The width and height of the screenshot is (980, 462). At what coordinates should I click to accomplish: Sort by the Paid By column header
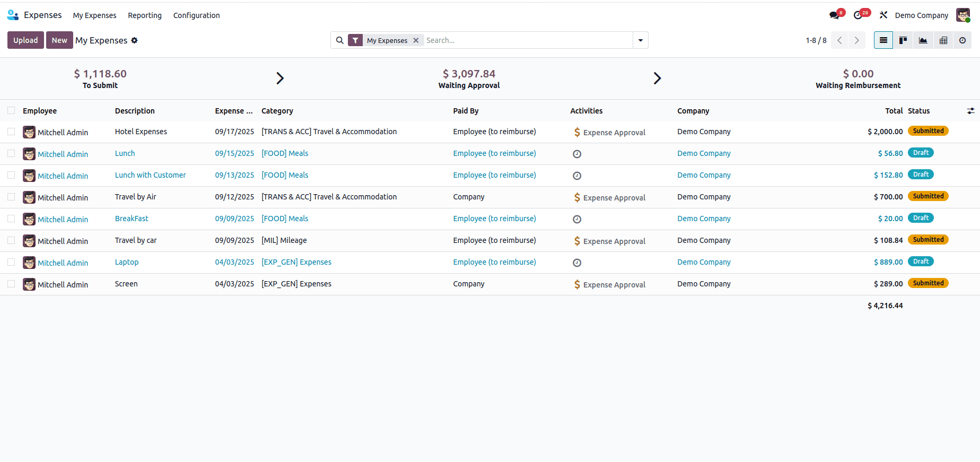466,111
